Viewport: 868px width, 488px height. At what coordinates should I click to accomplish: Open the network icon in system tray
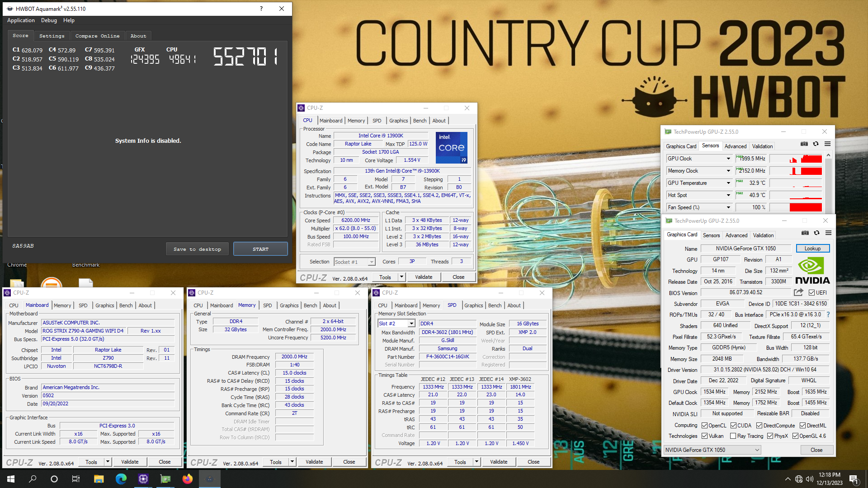[x=799, y=479]
